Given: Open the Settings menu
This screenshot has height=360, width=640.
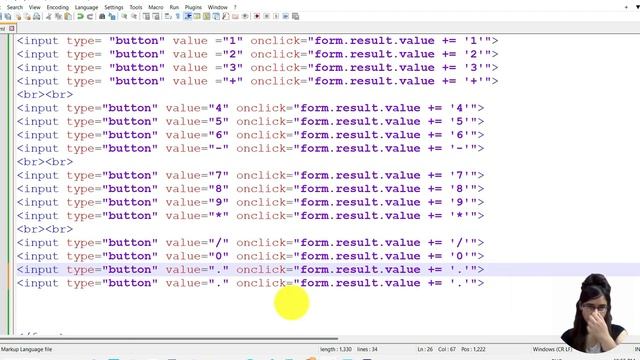Looking at the screenshot, I should click(114, 7).
